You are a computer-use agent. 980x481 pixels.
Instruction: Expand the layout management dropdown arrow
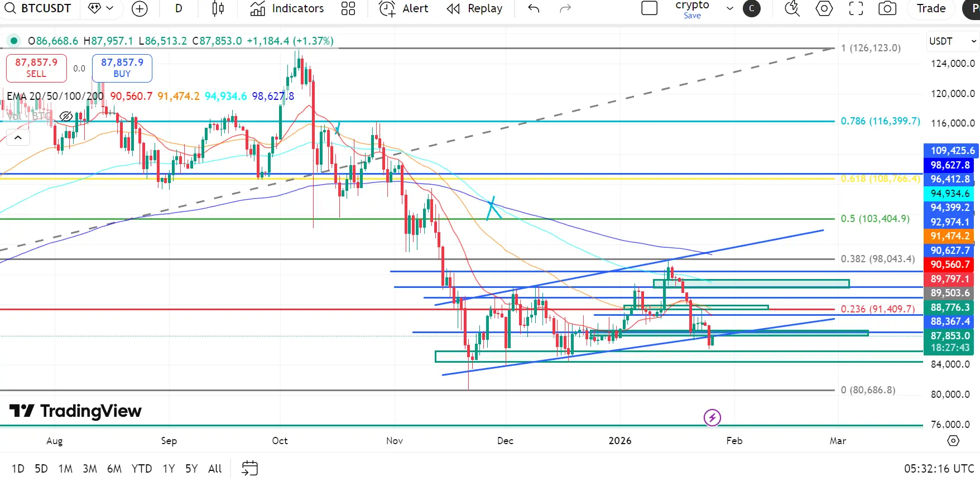pyautogui.click(x=729, y=8)
